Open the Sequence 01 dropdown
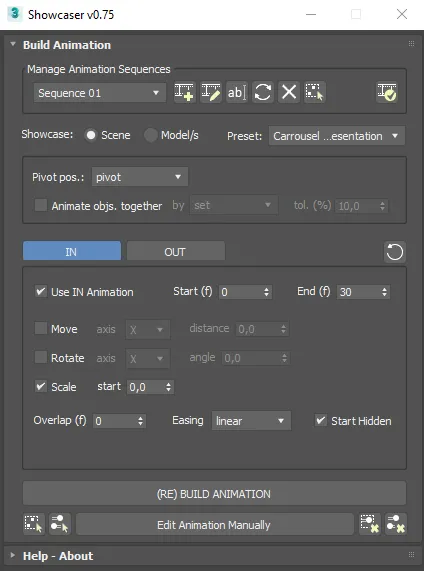This screenshot has height=571, width=424. (x=100, y=93)
